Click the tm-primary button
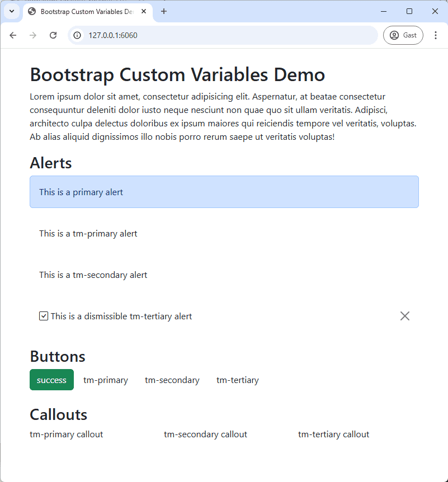This screenshot has width=448, height=482. coord(106,380)
